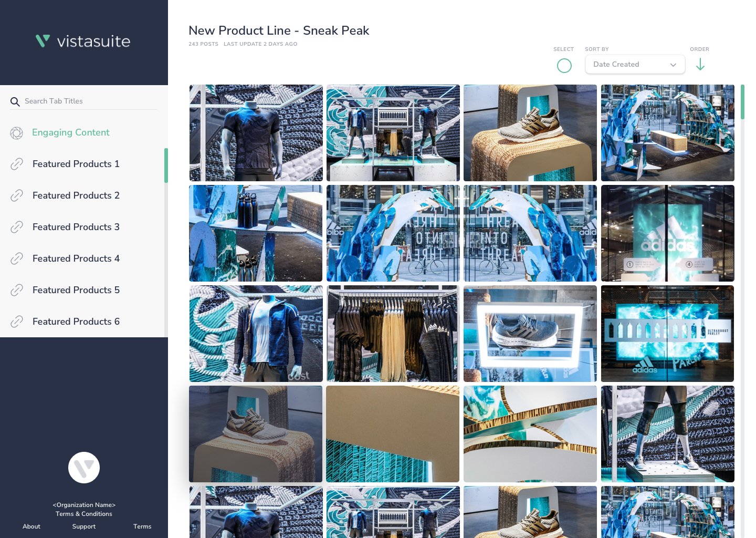Open the Date Created sort dropdown
This screenshot has height=538, width=756.
[x=635, y=64]
